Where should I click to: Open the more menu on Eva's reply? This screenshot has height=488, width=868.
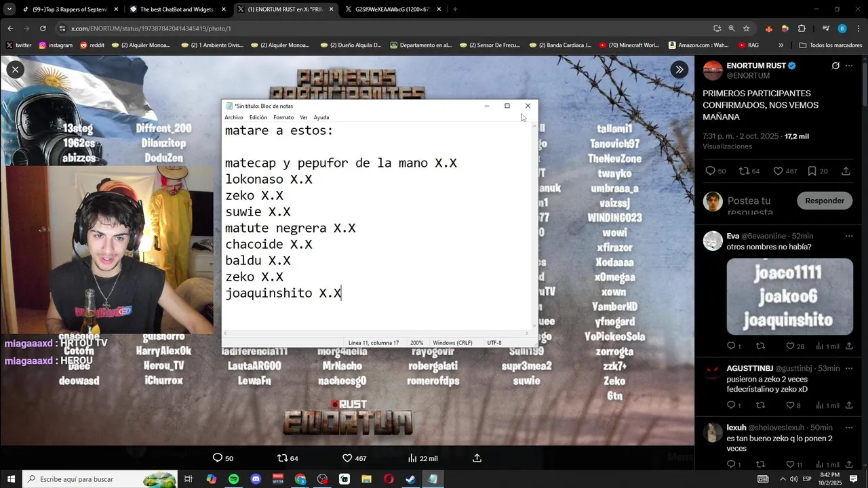(849, 236)
